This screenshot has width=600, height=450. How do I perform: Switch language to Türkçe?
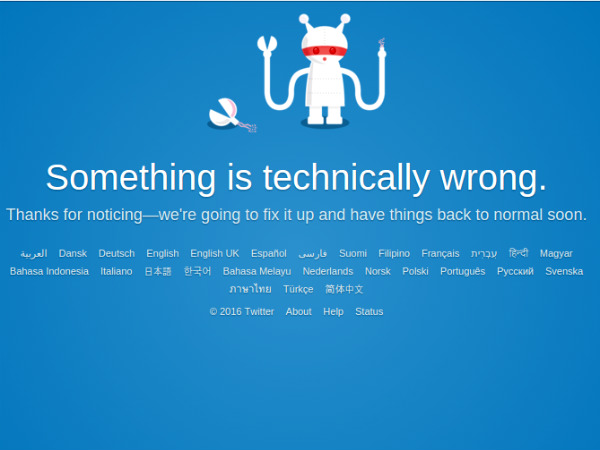pyautogui.click(x=298, y=289)
